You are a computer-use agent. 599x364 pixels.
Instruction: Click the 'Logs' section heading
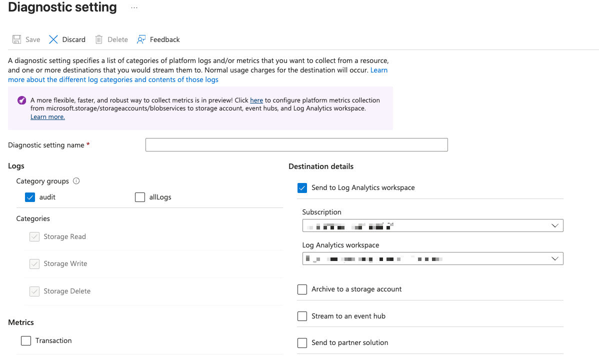[x=16, y=166]
